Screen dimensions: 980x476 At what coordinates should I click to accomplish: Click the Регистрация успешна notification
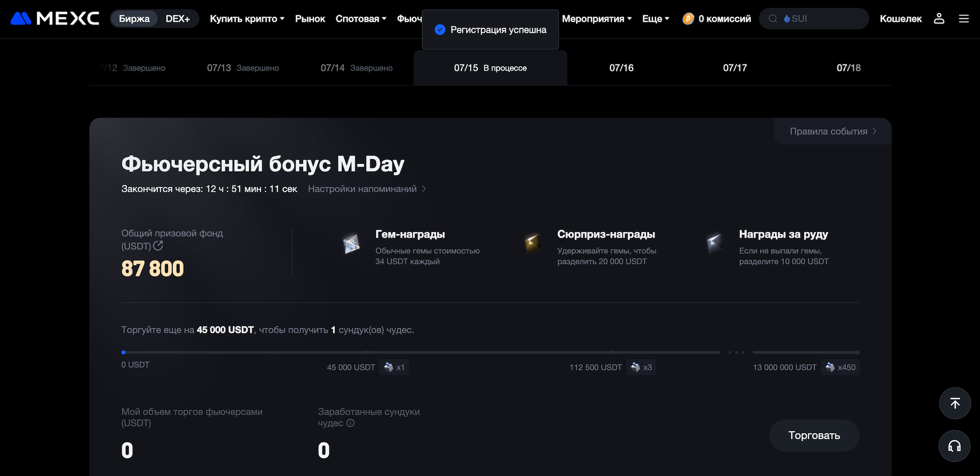pos(490,29)
